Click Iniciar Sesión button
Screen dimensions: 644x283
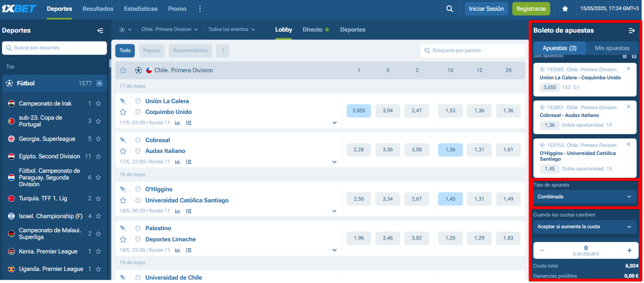[x=486, y=9]
